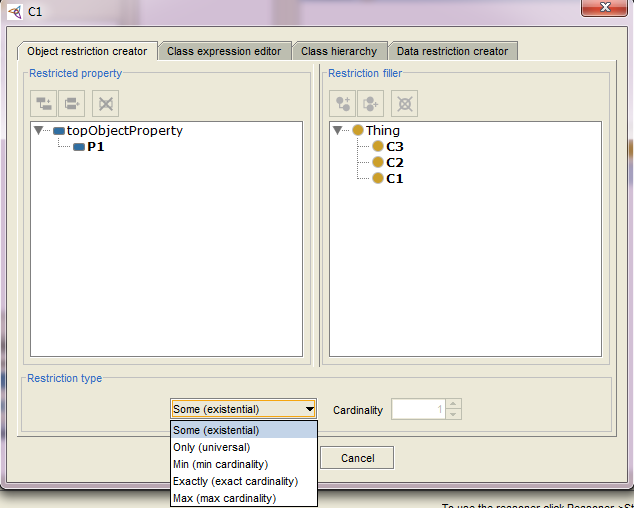This screenshot has height=508, width=634.
Task: Open the Data restriction creator tab
Action: [x=452, y=51]
